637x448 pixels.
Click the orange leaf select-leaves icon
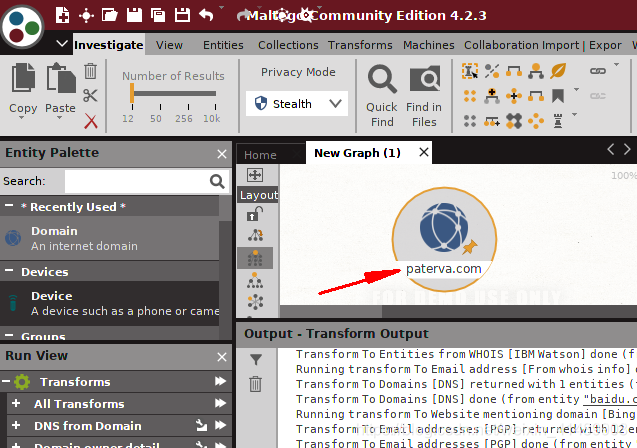[x=558, y=71]
